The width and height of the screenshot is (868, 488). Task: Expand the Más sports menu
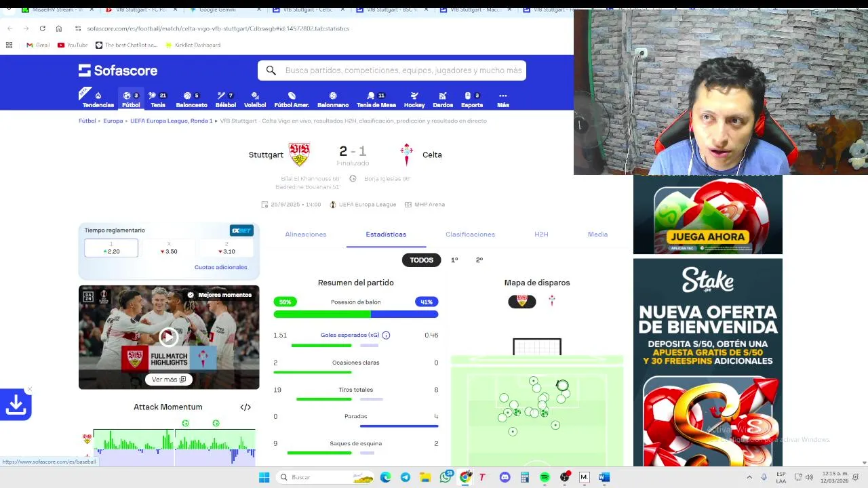(502, 100)
